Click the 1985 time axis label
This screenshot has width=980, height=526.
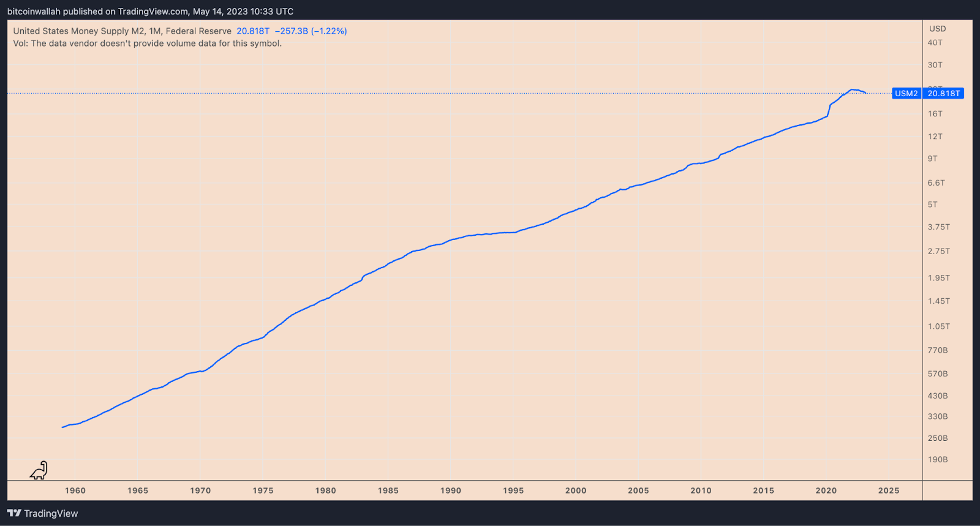click(388, 490)
